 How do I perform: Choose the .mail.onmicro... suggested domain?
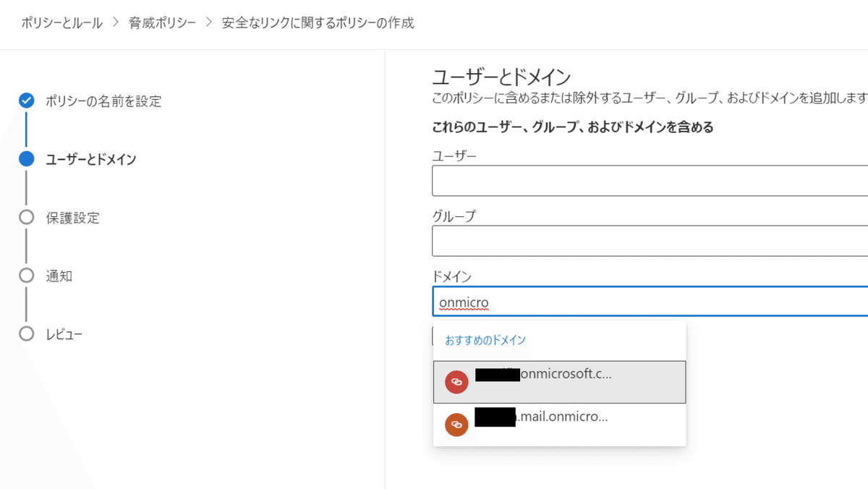point(560,425)
